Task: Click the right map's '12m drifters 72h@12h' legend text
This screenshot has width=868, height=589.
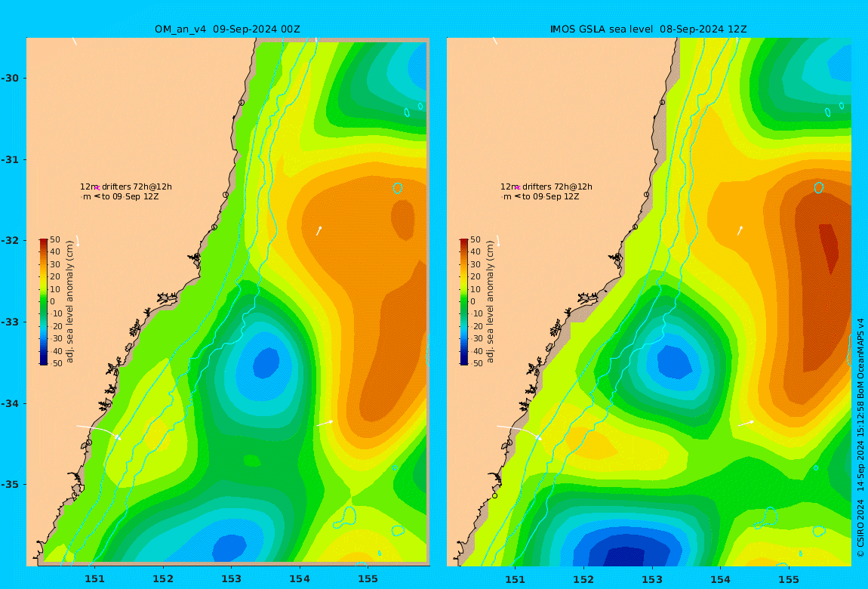Action: click(x=546, y=187)
